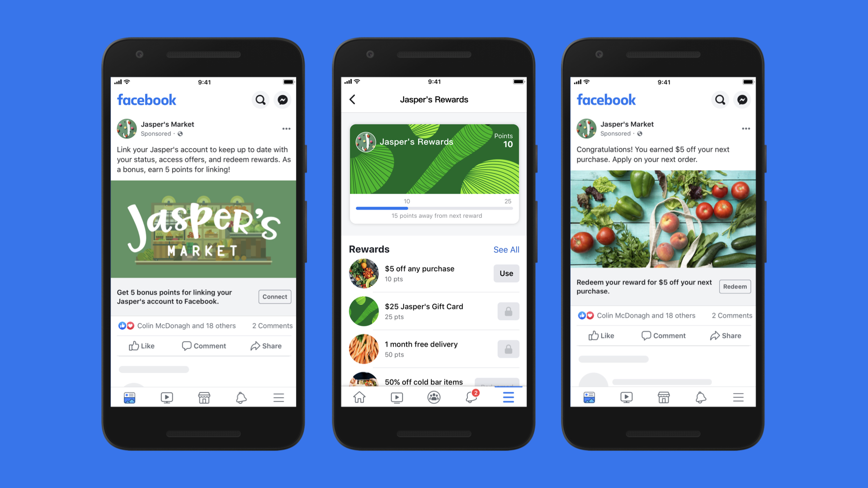Screen dimensions: 868x488
Task: Select the Like action on left post
Action: click(x=142, y=346)
